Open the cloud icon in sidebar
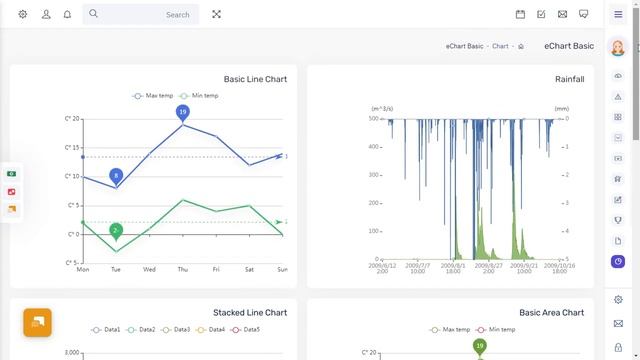Viewport: 640px width, 360px height. [618, 76]
